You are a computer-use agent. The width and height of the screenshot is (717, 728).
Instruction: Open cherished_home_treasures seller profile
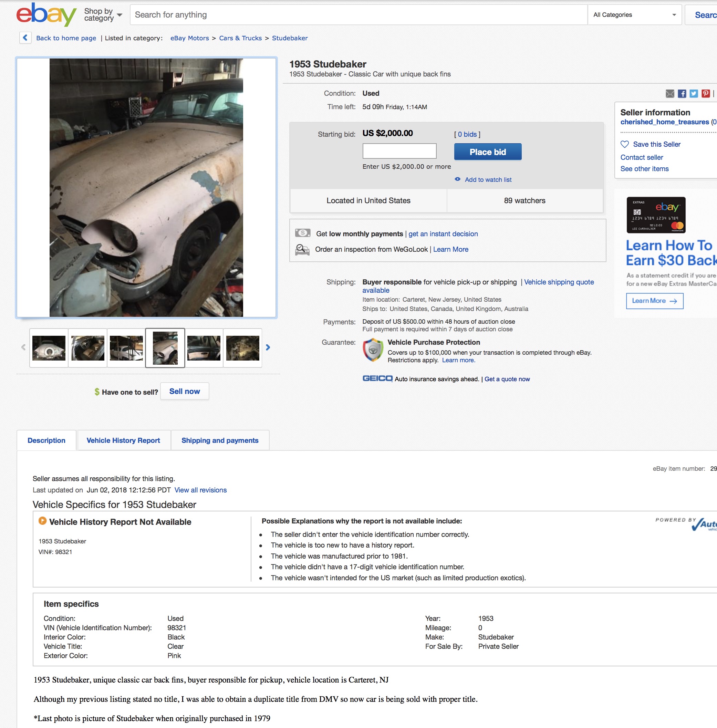(x=664, y=122)
